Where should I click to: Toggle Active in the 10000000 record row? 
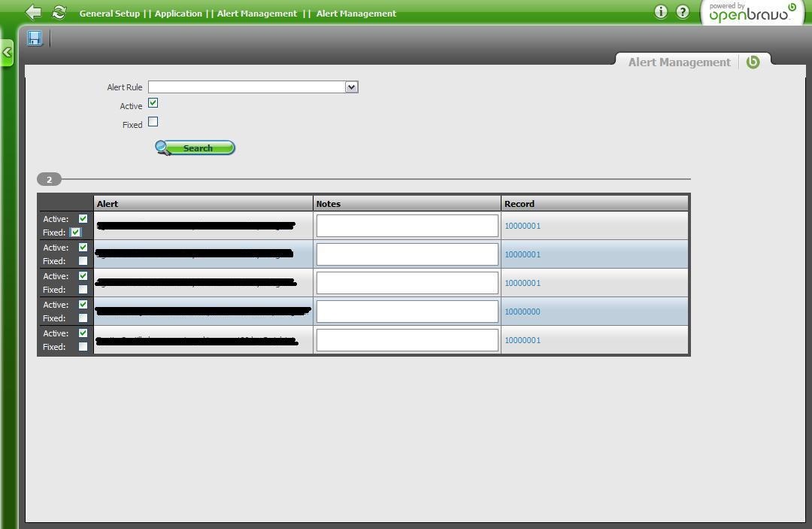pyautogui.click(x=83, y=304)
